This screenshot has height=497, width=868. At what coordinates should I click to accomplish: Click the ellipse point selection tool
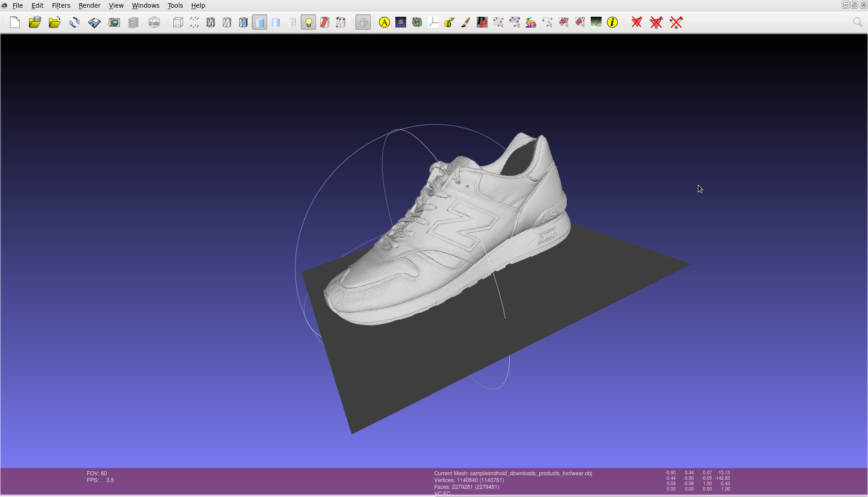click(x=515, y=22)
